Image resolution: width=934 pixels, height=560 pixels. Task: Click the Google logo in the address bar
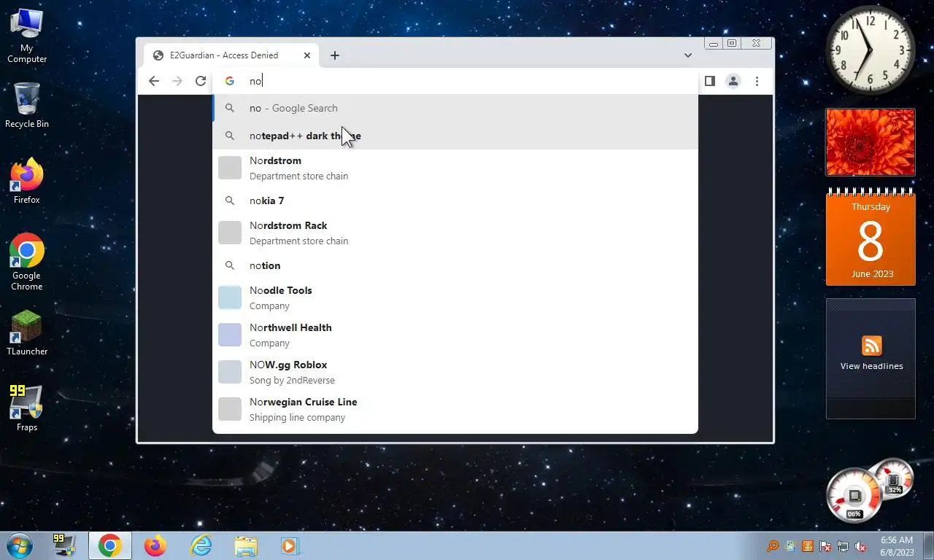click(x=230, y=81)
